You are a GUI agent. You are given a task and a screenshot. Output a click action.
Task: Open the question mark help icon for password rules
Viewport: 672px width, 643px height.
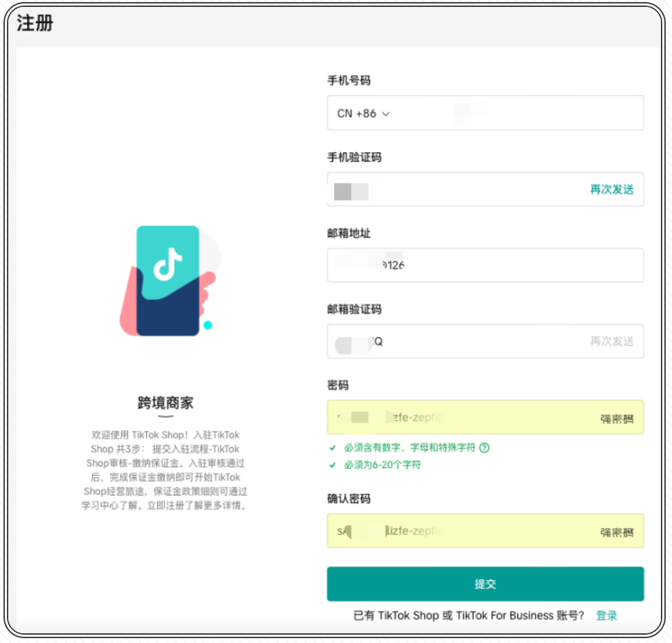point(484,448)
